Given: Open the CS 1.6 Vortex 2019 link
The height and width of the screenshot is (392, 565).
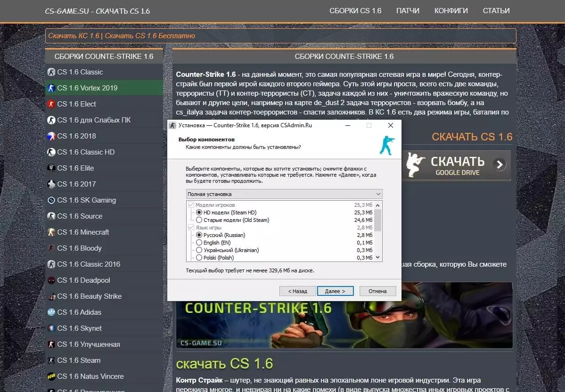Looking at the screenshot, I should (x=87, y=88).
